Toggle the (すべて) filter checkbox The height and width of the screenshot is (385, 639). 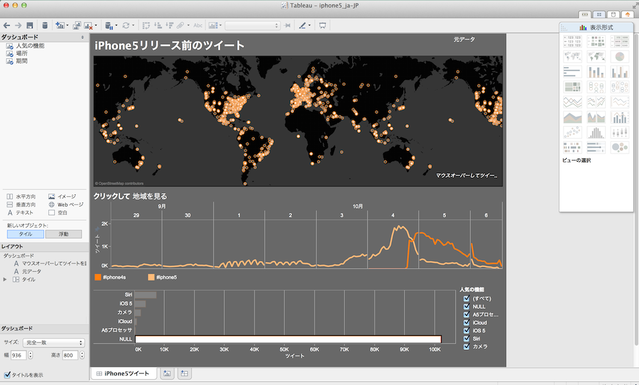(x=467, y=299)
